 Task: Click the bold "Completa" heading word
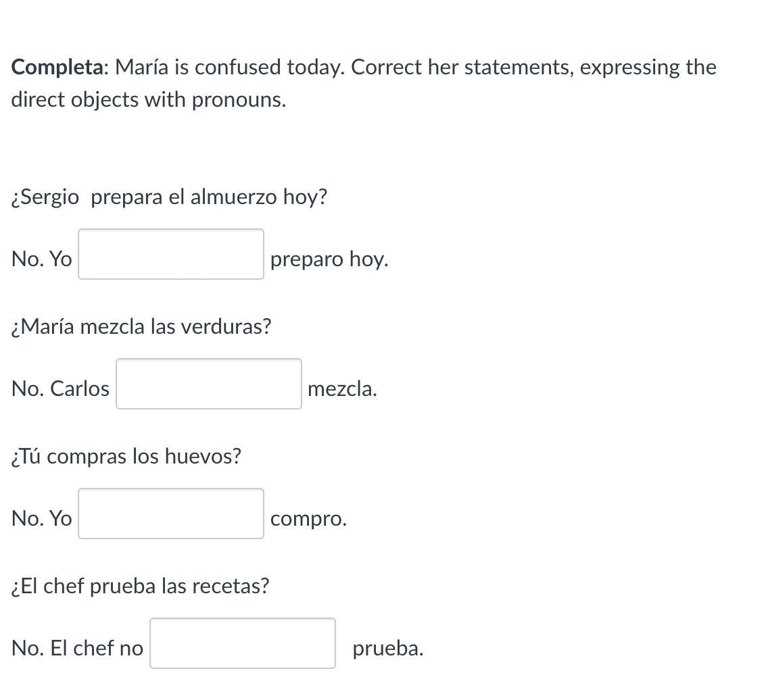58,68
